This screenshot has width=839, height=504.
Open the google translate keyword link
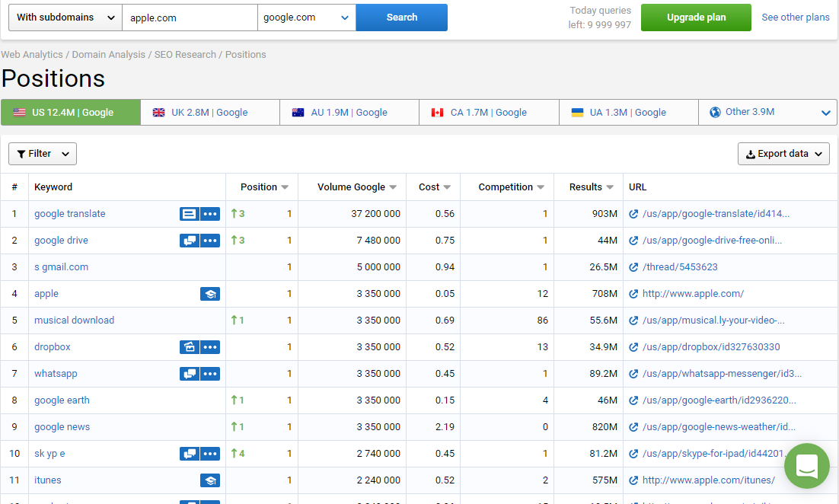[69, 214]
